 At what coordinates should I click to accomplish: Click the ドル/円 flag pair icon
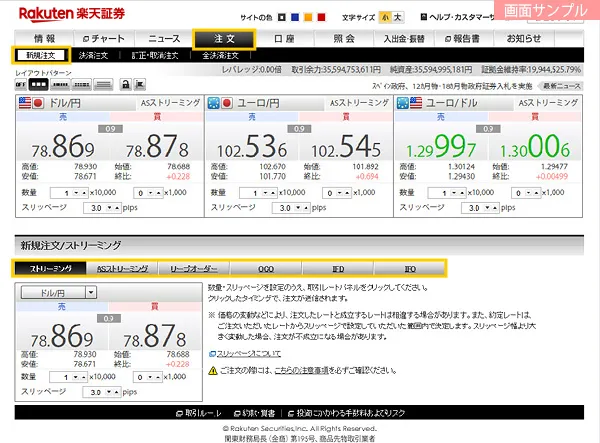click(32, 103)
